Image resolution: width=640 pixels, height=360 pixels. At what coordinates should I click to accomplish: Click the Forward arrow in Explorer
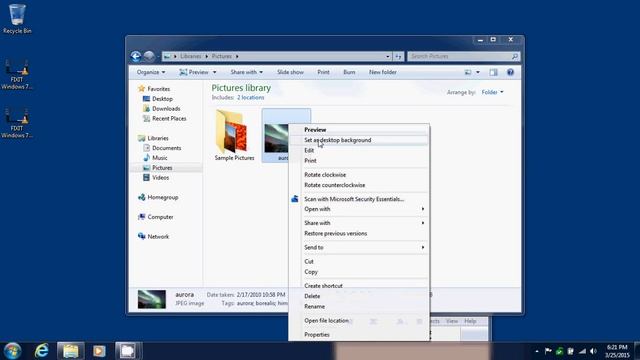[x=149, y=56]
